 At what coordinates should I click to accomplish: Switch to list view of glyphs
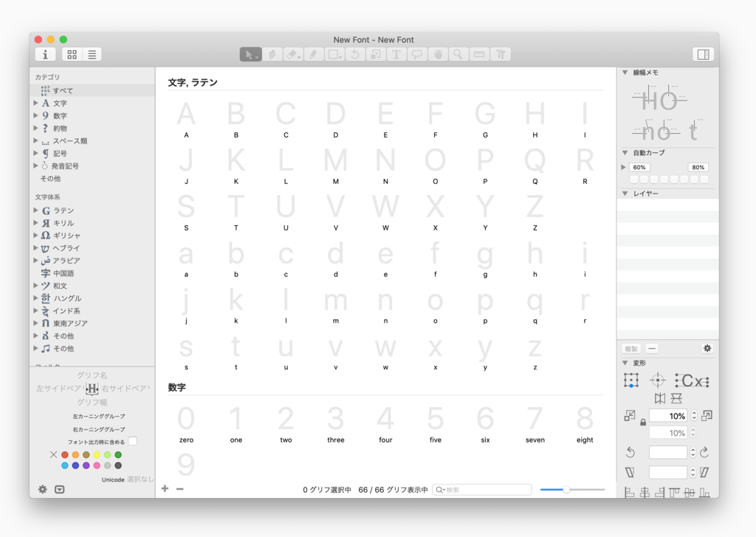92,55
